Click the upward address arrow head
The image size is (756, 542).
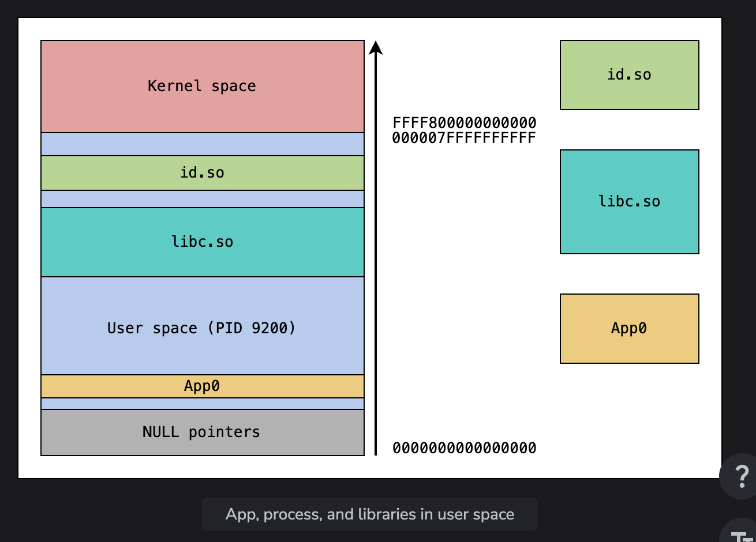pos(376,47)
